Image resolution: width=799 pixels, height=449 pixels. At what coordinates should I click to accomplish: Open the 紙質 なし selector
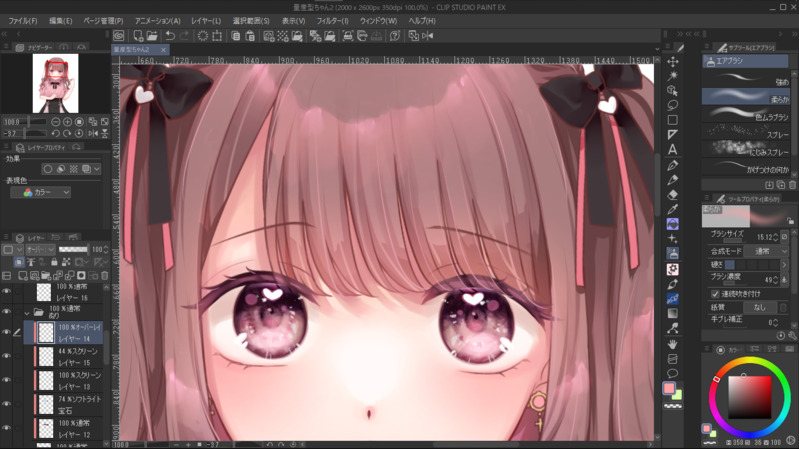760,307
